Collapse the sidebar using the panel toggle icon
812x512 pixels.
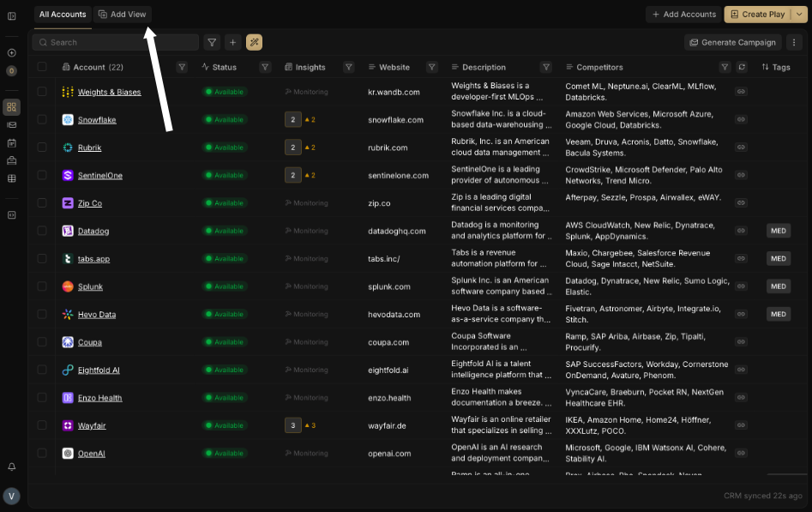(11, 15)
